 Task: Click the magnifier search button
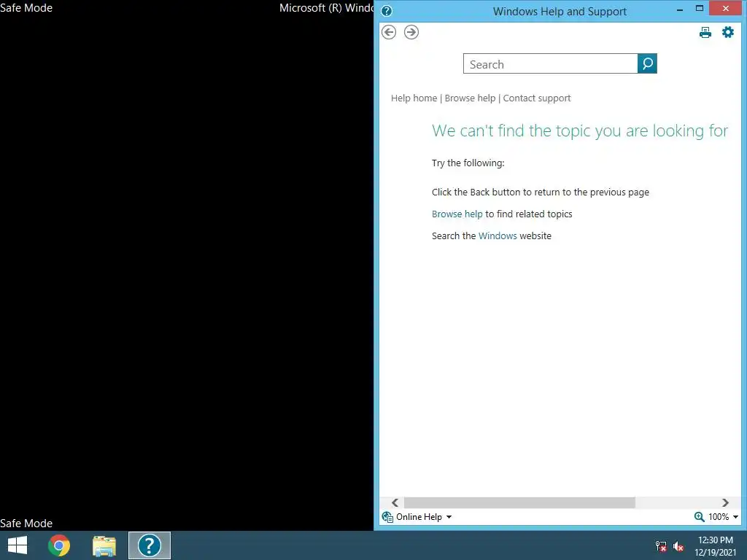point(647,64)
